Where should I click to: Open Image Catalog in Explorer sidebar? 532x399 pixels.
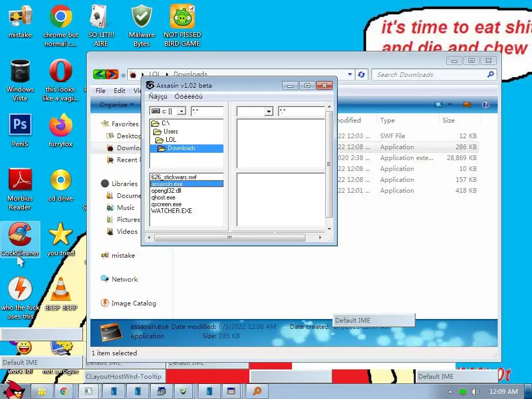click(129, 303)
